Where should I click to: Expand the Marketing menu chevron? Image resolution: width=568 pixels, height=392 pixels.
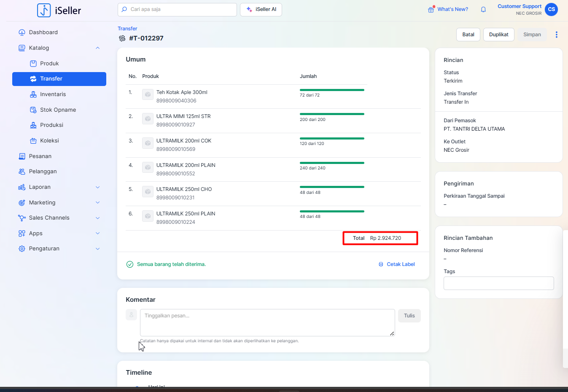click(98, 203)
